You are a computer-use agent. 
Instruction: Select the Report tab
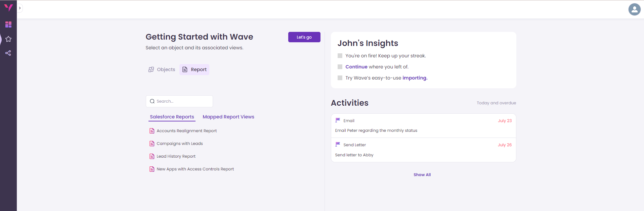pyautogui.click(x=195, y=69)
